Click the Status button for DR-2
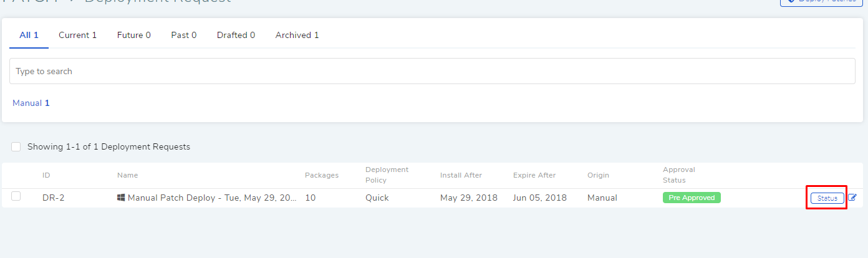 [x=827, y=198]
